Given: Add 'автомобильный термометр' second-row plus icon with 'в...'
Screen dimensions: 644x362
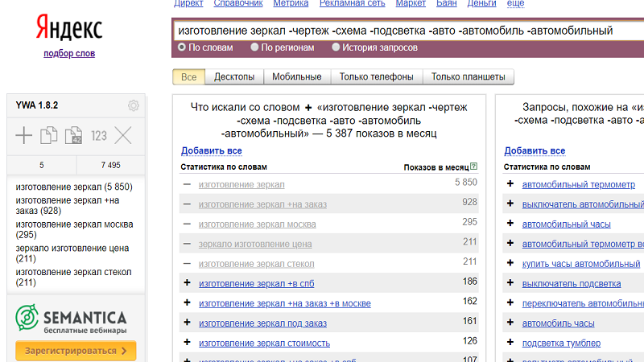Looking at the screenshot, I should pyautogui.click(x=510, y=244).
